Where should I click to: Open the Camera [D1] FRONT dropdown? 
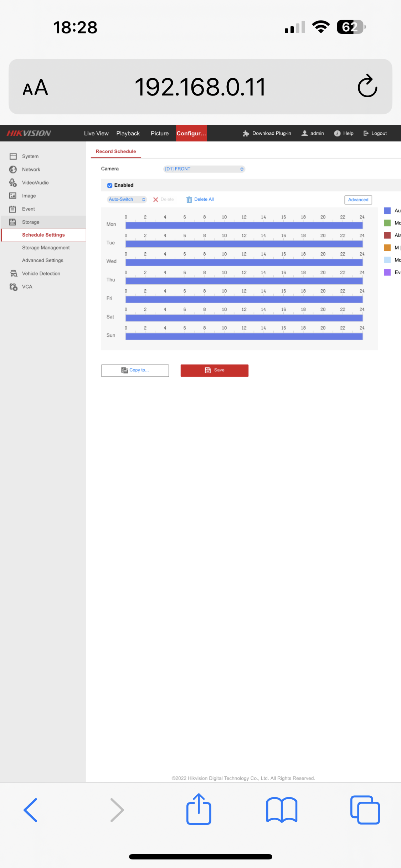(204, 169)
